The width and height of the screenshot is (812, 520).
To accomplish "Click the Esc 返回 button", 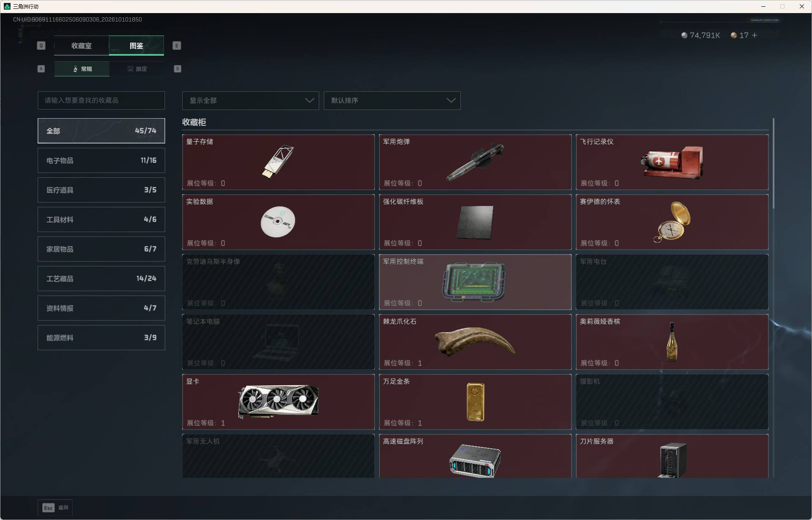I will (x=55, y=508).
